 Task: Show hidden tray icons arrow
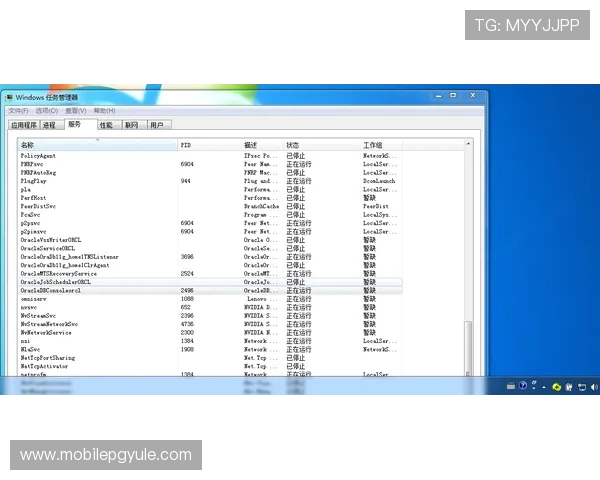[544, 387]
